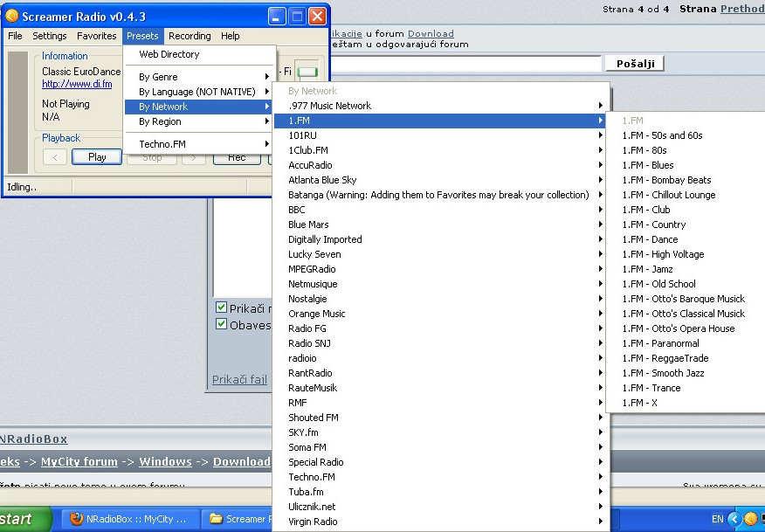
Task: Open the MyCity forum breadcrumb link
Action: [x=79, y=461]
